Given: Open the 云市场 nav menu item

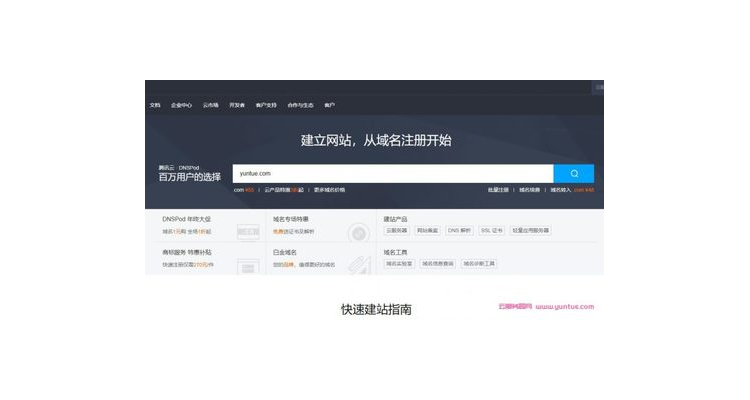Looking at the screenshot, I should coord(210,105).
